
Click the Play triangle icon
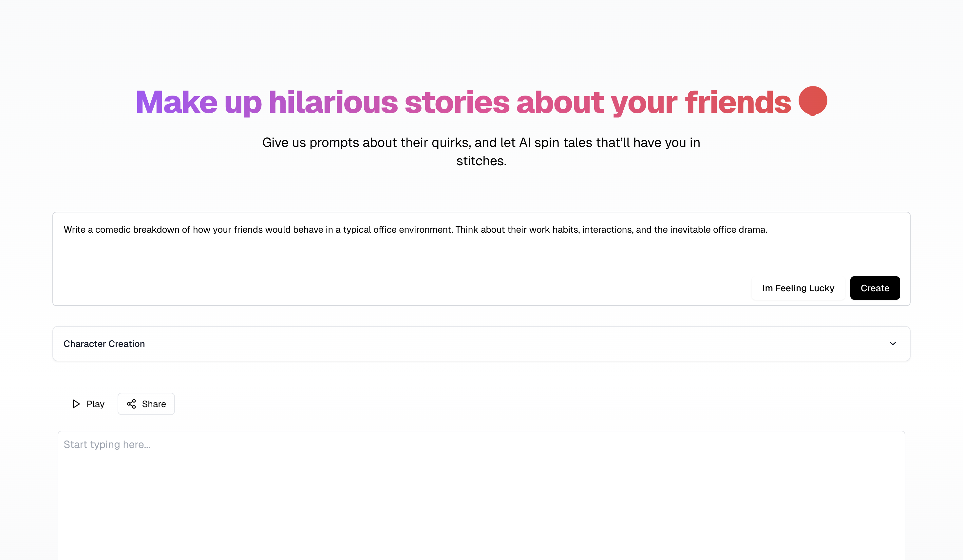coord(76,404)
